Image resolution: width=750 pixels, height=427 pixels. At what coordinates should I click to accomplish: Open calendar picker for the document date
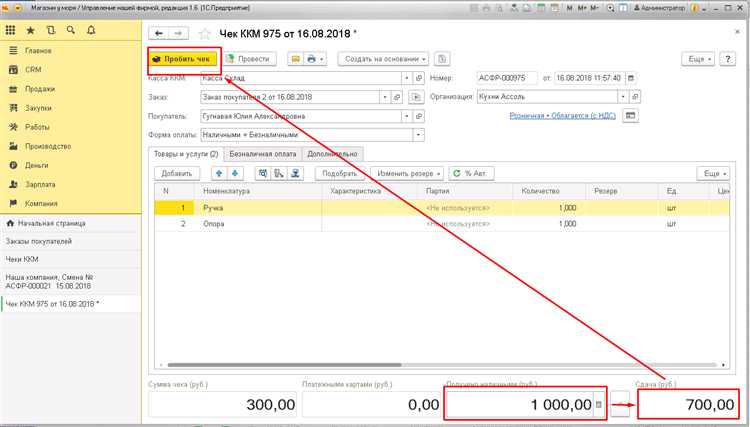pos(630,78)
